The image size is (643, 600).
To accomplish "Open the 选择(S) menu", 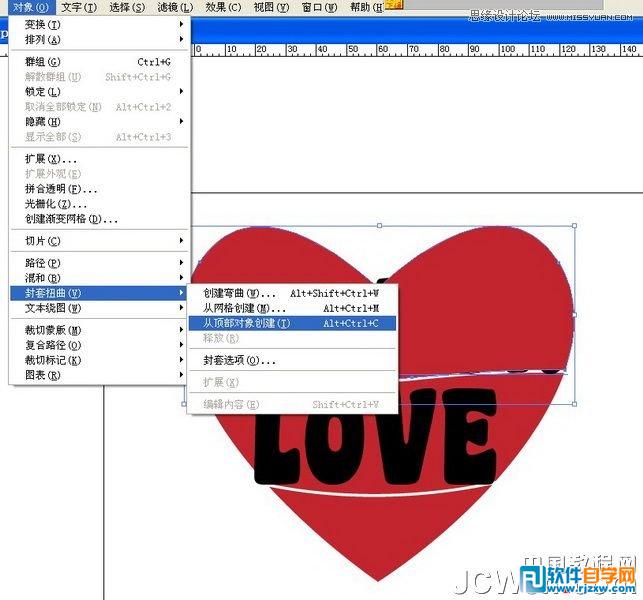I will [x=127, y=7].
